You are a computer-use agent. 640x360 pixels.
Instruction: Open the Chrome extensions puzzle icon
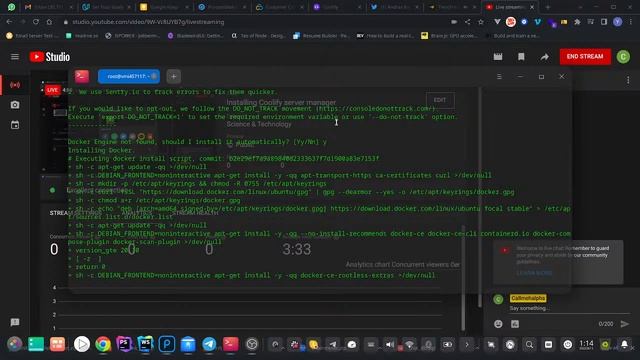tap(577, 22)
